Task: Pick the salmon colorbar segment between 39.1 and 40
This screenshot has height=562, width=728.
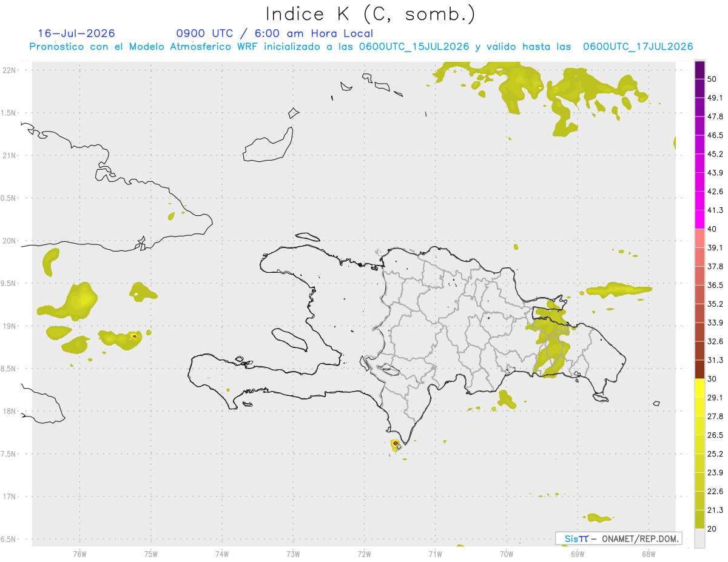Action: coord(699,238)
